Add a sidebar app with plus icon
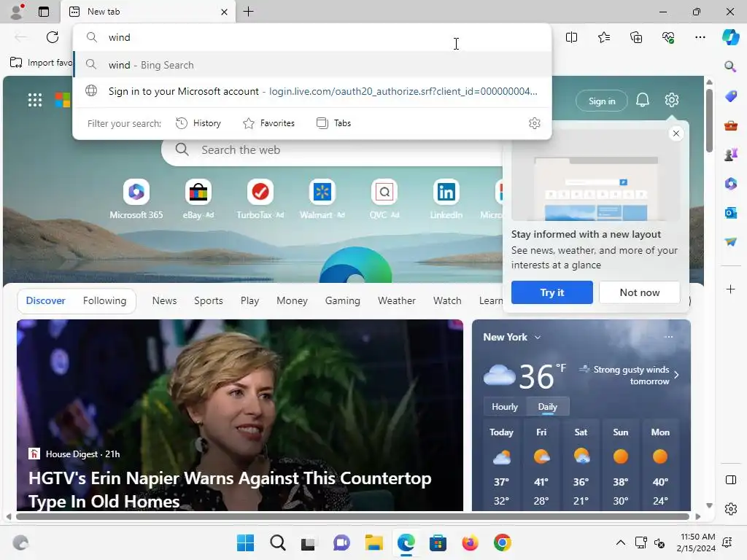Image resolution: width=747 pixels, height=560 pixels. click(x=730, y=289)
